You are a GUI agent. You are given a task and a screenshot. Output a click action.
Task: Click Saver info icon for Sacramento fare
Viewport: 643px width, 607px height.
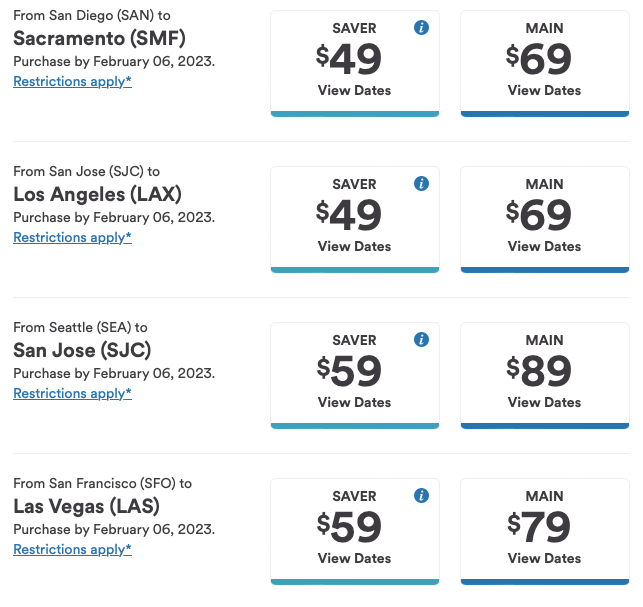coord(421,28)
